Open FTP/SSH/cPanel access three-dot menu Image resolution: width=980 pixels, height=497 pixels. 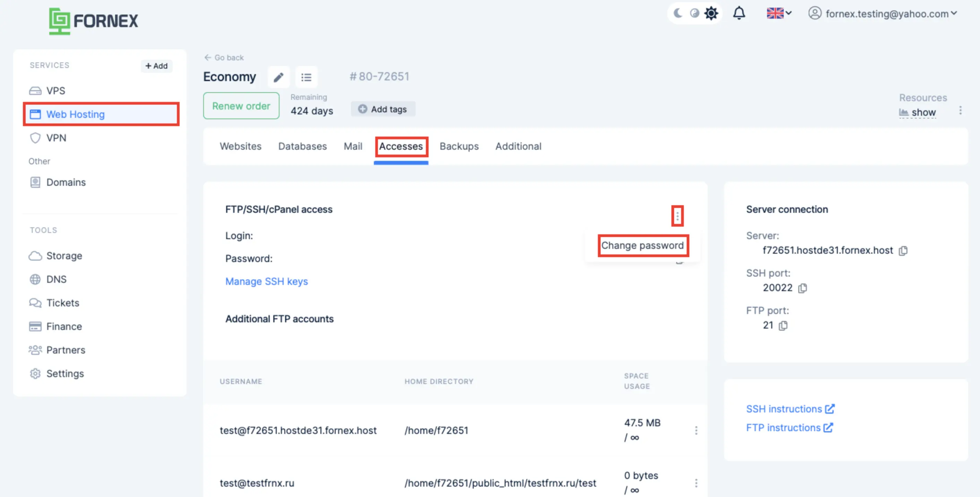coord(677,216)
